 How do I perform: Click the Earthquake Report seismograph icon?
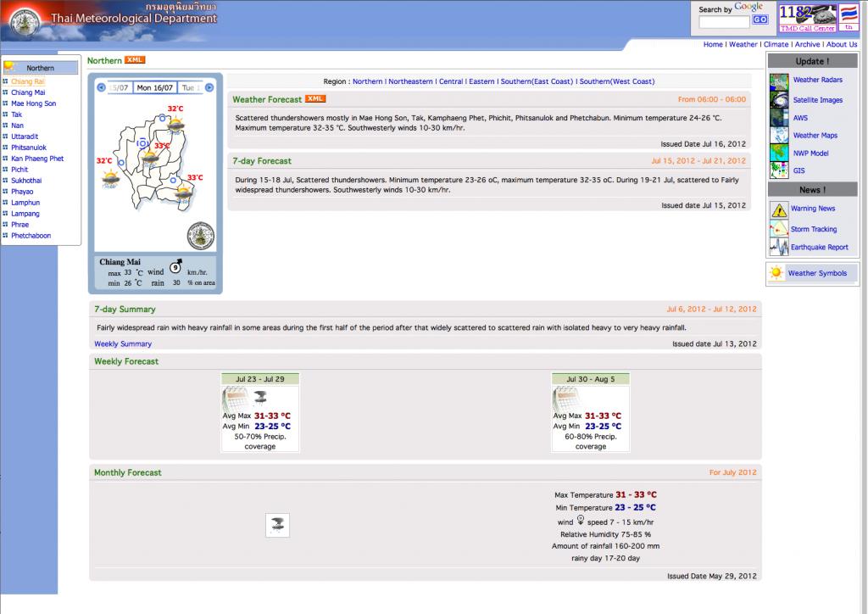click(779, 247)
